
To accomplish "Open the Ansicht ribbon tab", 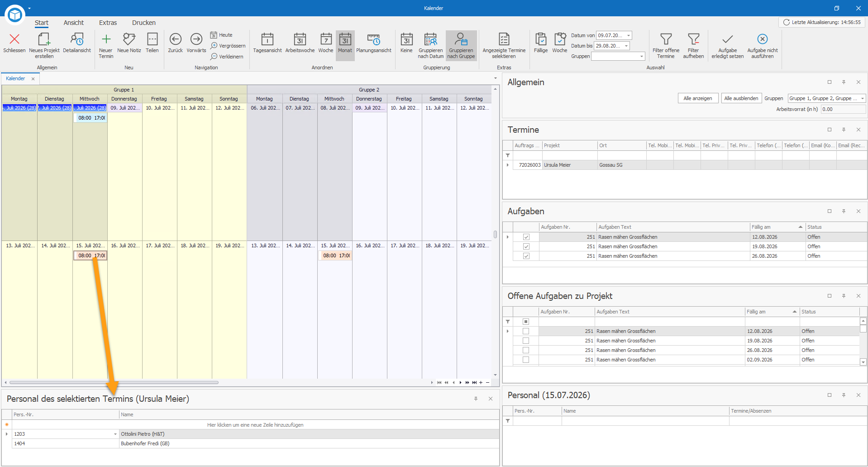I will pyautogui.click(x=74, y=23).
